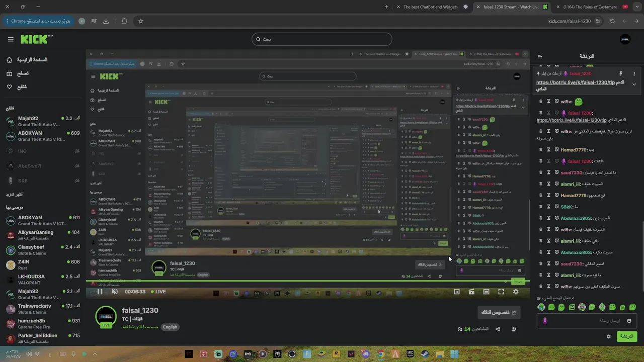Image resolution: width=644 pixels, height=362 pixels.
Task: Open Epic Games launcher from taskbar
Action: click(410, 354)
